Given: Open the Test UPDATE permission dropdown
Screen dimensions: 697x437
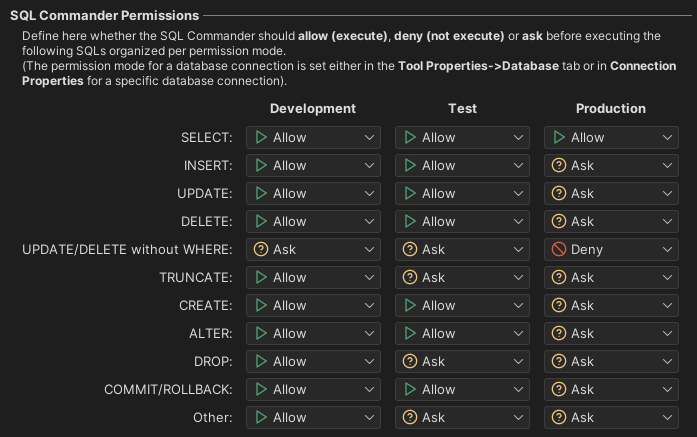Looking at the screenshot, I should click(x=462, y=193).
